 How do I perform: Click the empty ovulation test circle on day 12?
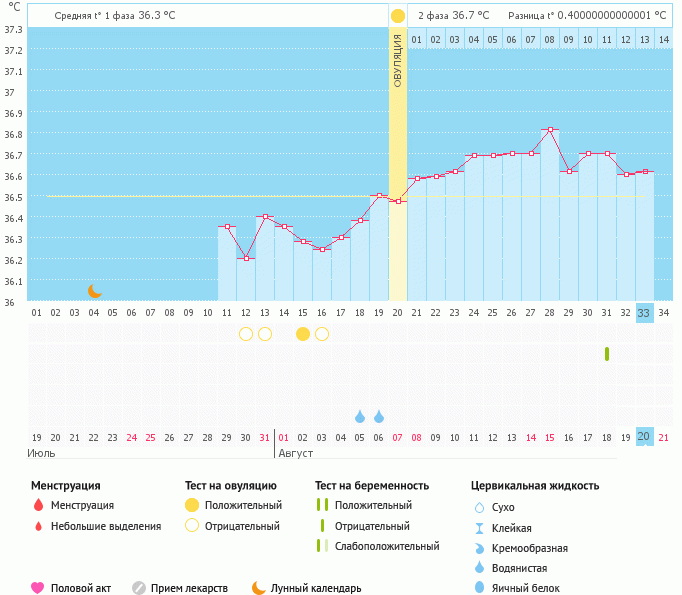pos(246,334)
